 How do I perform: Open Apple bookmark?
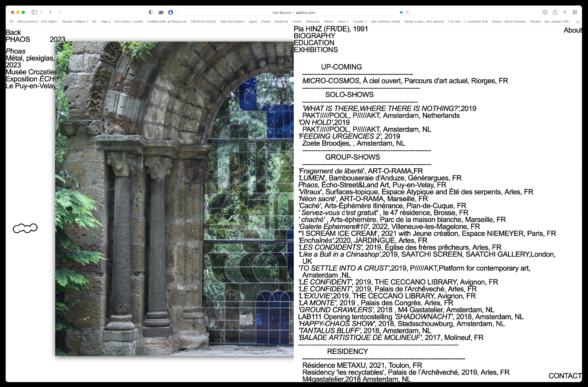253,22
